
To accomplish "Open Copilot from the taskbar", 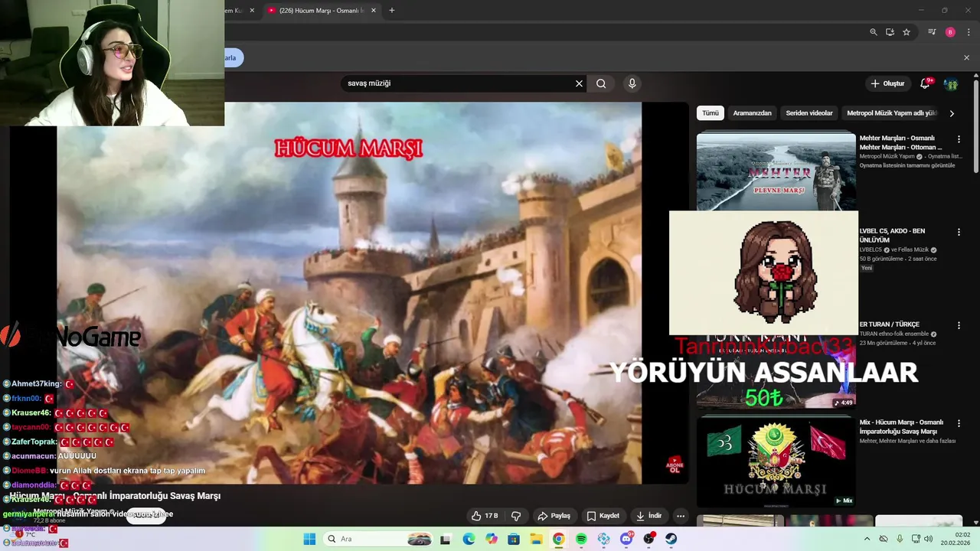I will [491, 539].
